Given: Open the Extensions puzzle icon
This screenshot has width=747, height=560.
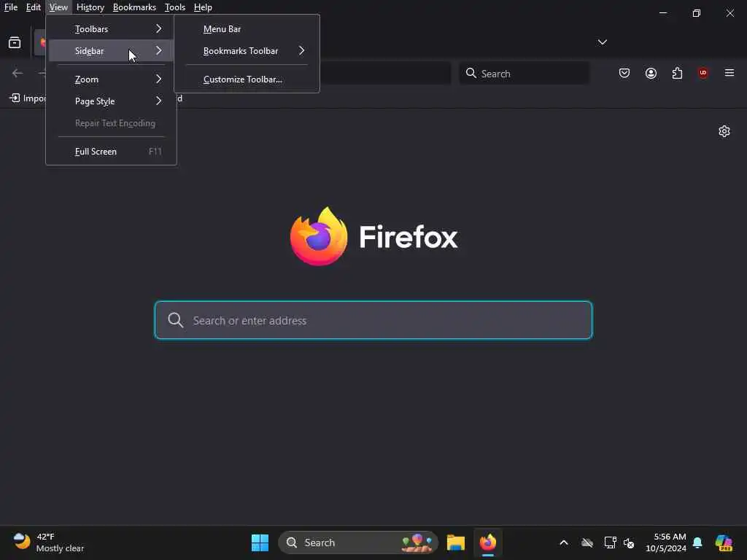Looking at the screenshot, I should 677,74.
